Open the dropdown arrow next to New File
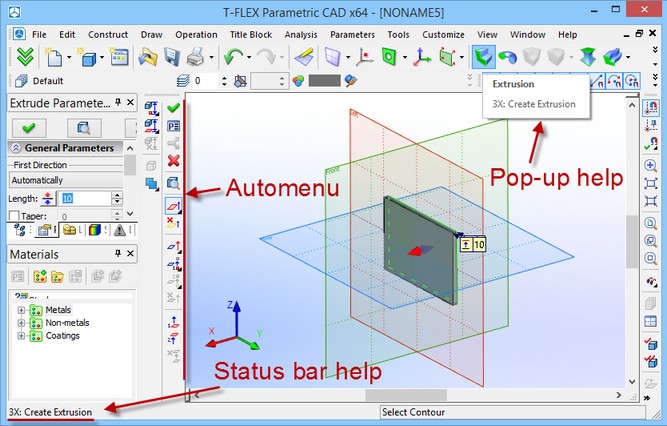This screenshot has height=426, width=667. pyautogui.click(x=69, y=57)
